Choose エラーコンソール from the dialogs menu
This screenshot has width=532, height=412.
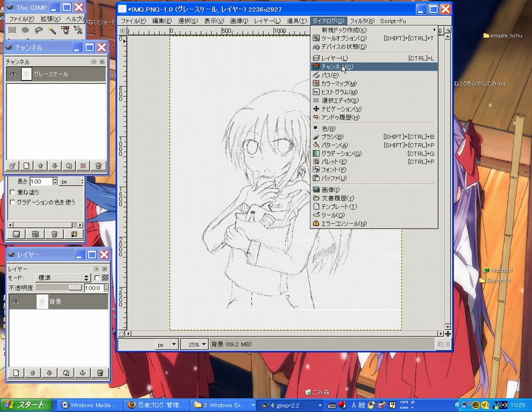click(374, 223)
